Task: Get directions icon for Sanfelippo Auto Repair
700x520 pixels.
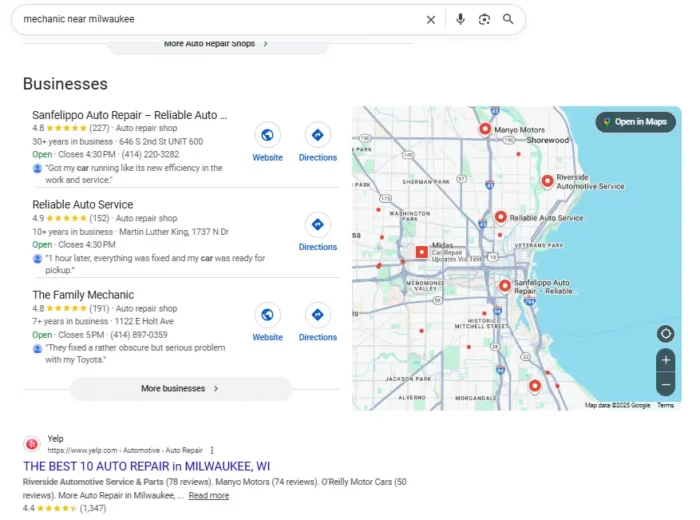Action: [317, 134]
